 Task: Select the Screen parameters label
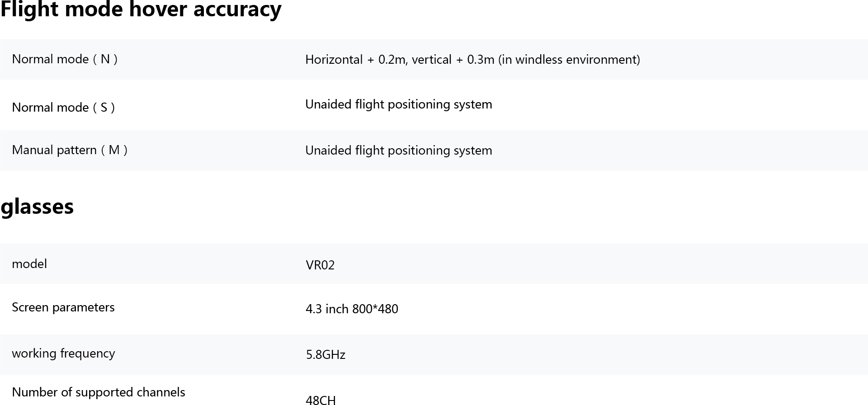(x=63, y=307)
